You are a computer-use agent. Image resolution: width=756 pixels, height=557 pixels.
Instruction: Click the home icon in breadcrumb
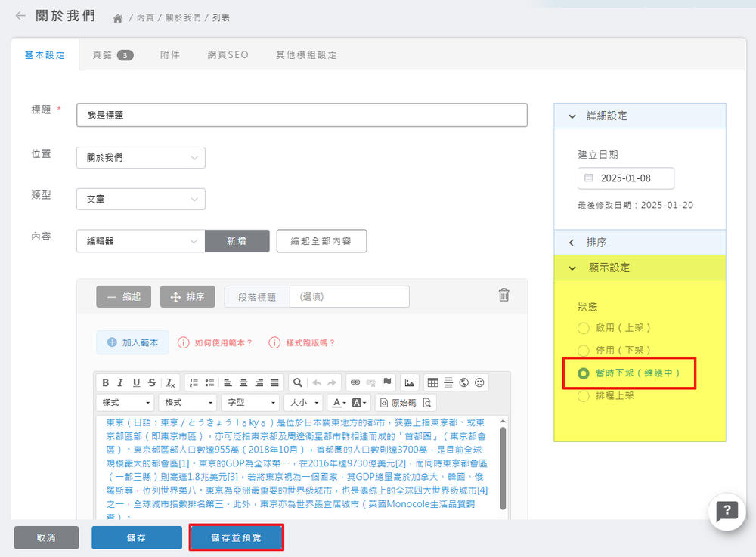[118, 17]
